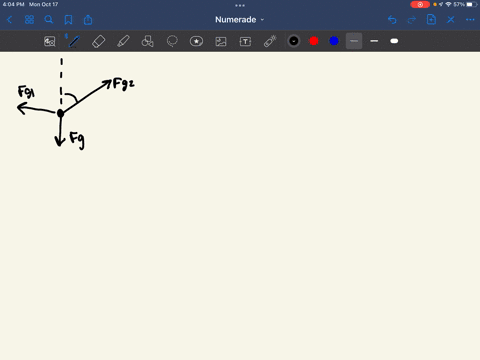The width and height of the screenshot is (480, 360).
Task: Choose the black pen color
Action: point(294,41)
